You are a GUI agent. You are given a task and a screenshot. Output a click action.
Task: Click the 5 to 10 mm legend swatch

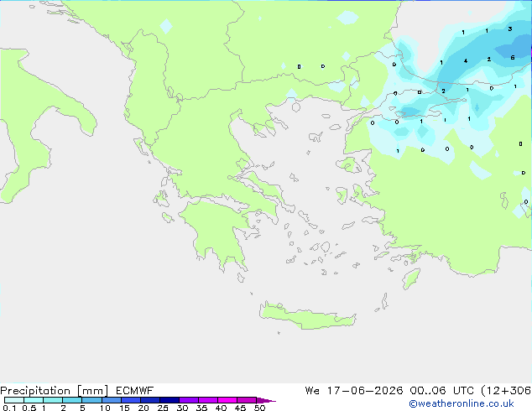pos(91,400)
